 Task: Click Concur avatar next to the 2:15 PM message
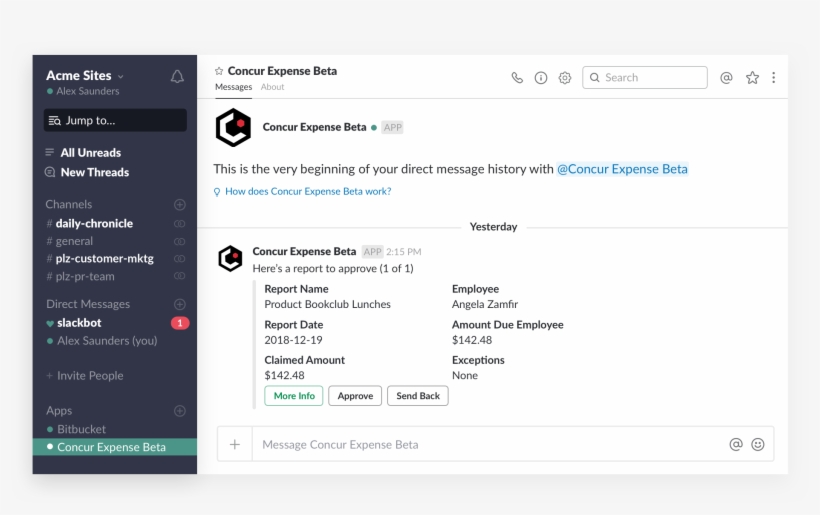click(230, 258)
